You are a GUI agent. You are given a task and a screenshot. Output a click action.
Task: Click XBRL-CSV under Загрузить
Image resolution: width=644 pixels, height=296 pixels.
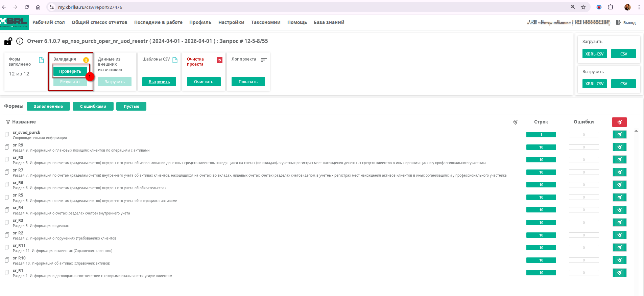[594, 54]
